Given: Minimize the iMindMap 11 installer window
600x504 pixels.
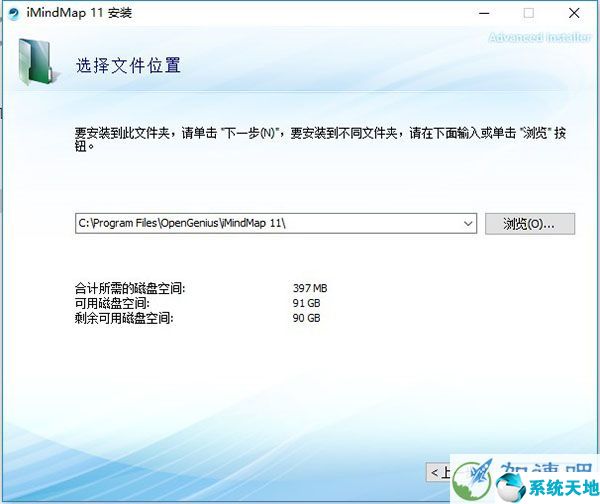Looking at the screenshot, I should coord(484,13).
